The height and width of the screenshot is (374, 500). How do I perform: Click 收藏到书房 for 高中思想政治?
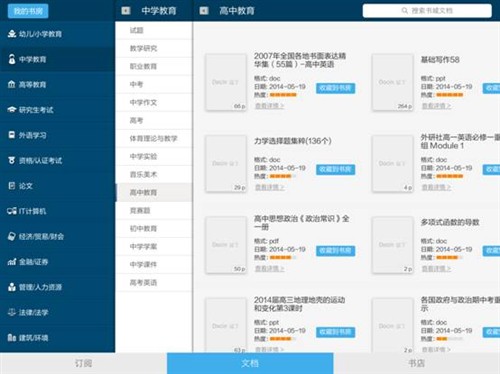click(x=335, y=251)
